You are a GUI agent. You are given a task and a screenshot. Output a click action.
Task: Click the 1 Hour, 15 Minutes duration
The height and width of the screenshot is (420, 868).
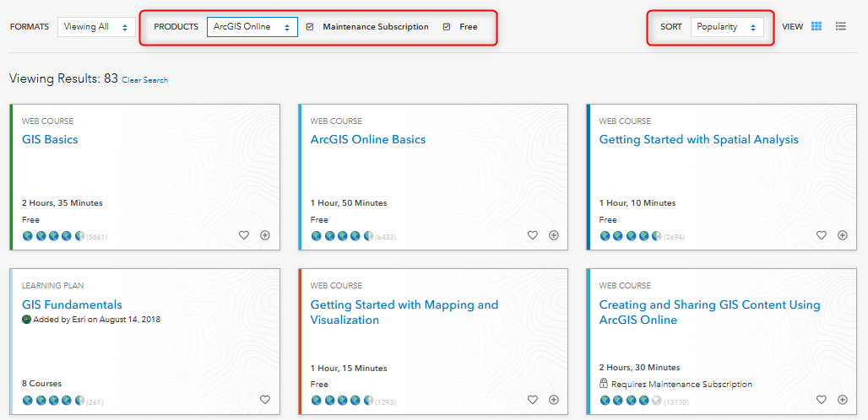pyautogui.click(x=349, y=368)
